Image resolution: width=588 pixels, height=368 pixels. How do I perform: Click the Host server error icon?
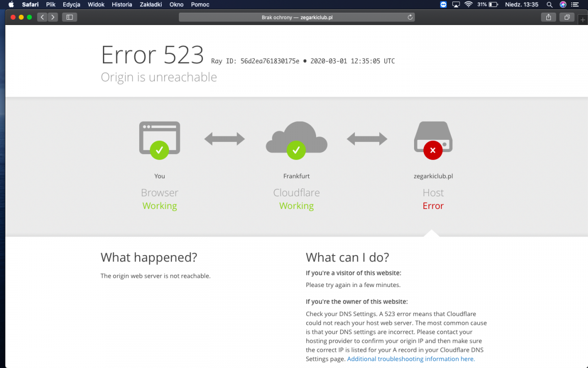[x=433, y=140]
